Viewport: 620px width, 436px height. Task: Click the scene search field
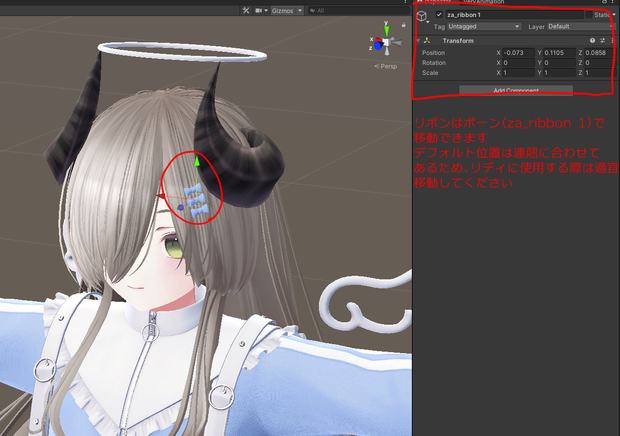click(358, 11)
